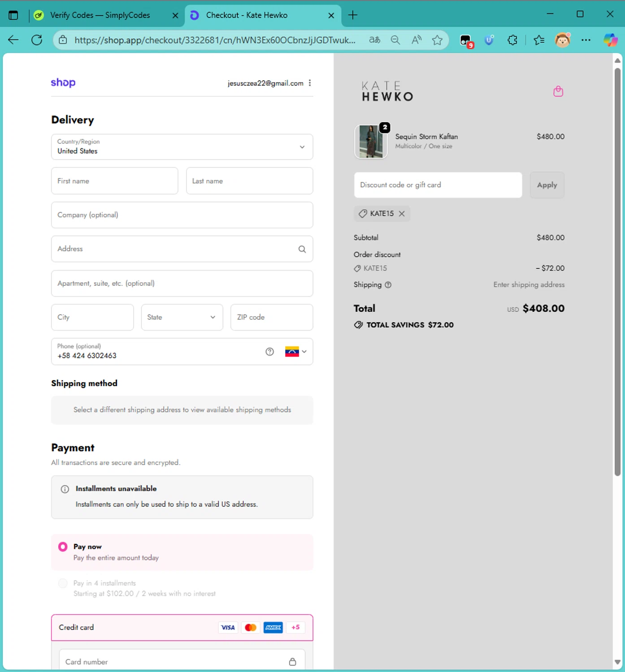
Task: Select Pay in 4 installments option
Action: click(63, 583)
